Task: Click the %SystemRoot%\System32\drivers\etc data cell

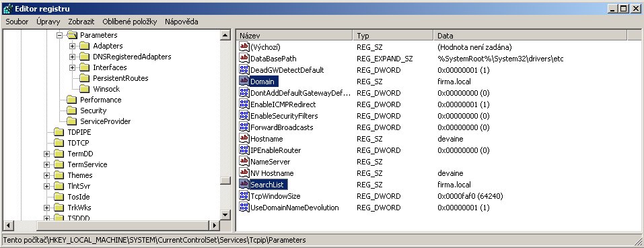Action: (500, 59)
